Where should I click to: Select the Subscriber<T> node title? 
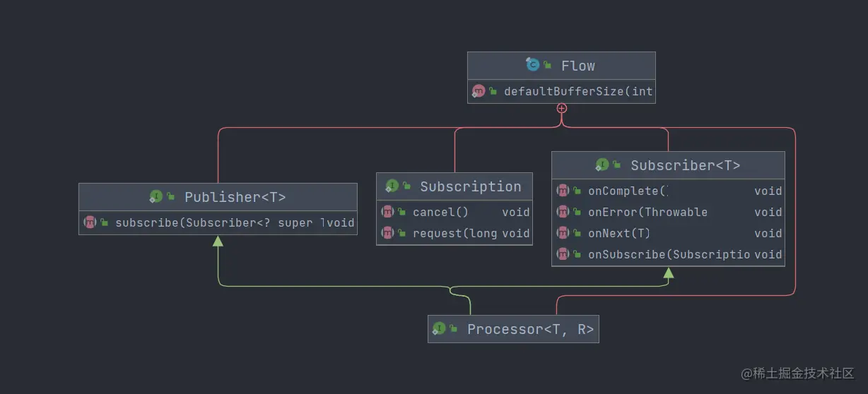(x=686, y=165)
